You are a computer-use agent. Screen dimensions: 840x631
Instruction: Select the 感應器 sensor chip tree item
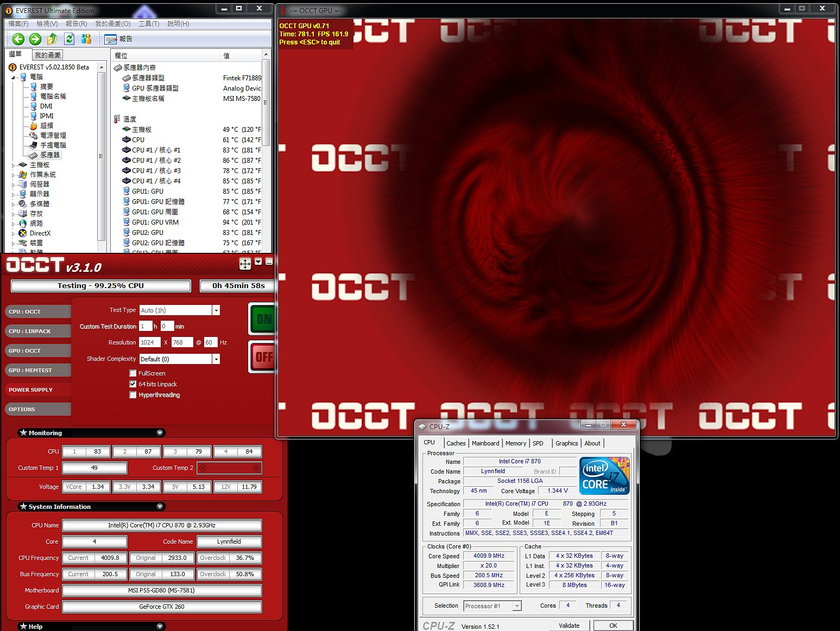(x=45, y=155)
